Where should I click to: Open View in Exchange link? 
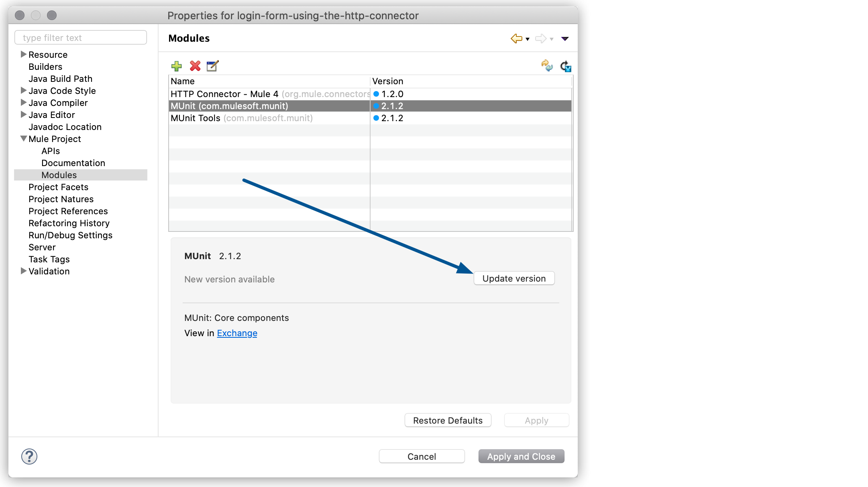click(237, 333)
